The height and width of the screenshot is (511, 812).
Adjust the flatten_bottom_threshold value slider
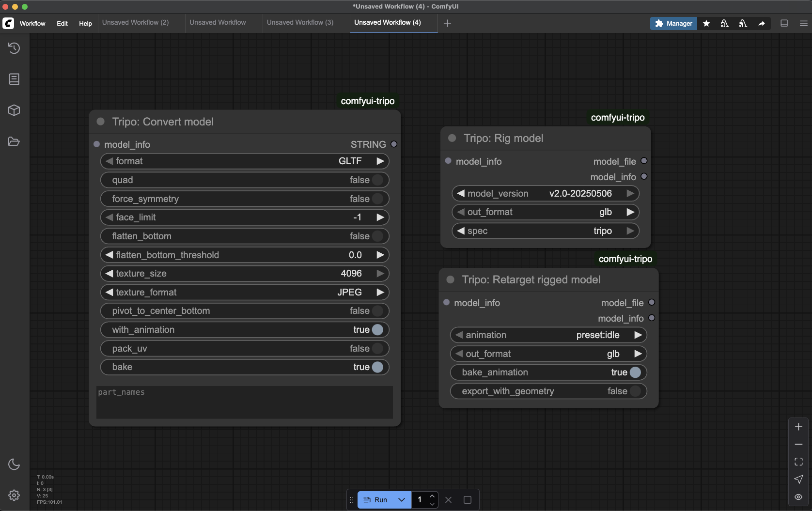(245, 255)
